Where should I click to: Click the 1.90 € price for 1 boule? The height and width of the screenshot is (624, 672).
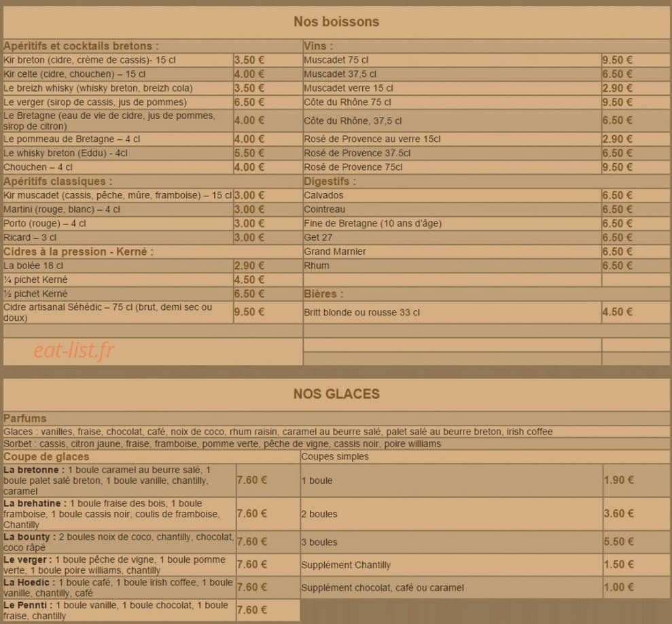click(618, 481)
